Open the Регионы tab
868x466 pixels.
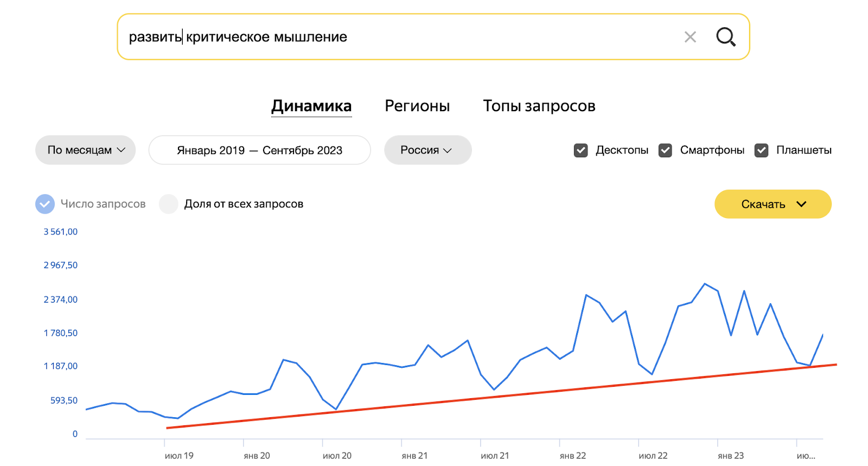click(417, 106)
